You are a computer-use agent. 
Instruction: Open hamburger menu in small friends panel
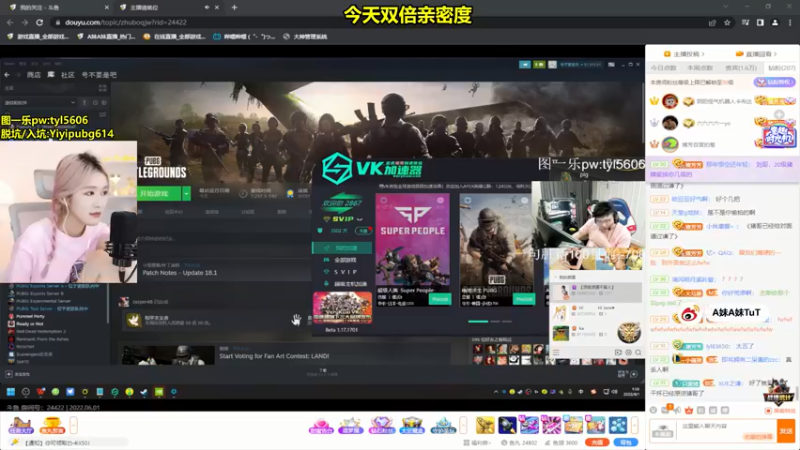click(x=556, y=352)
